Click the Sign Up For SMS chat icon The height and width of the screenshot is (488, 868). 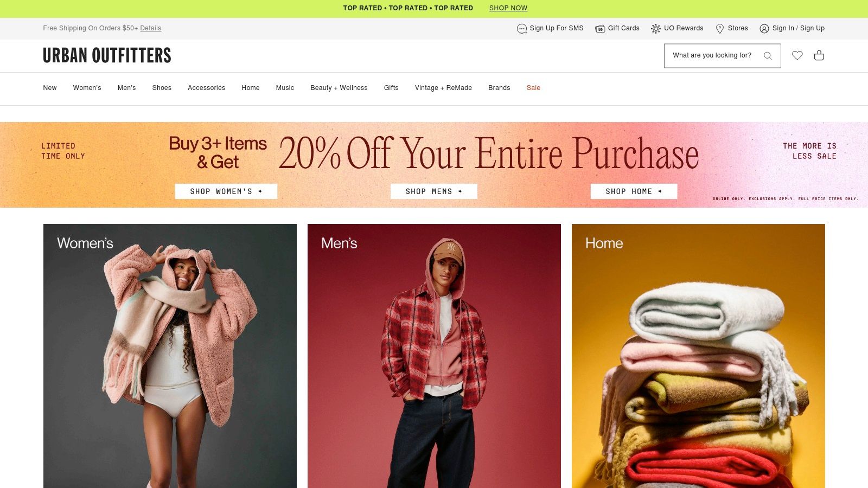522,29
